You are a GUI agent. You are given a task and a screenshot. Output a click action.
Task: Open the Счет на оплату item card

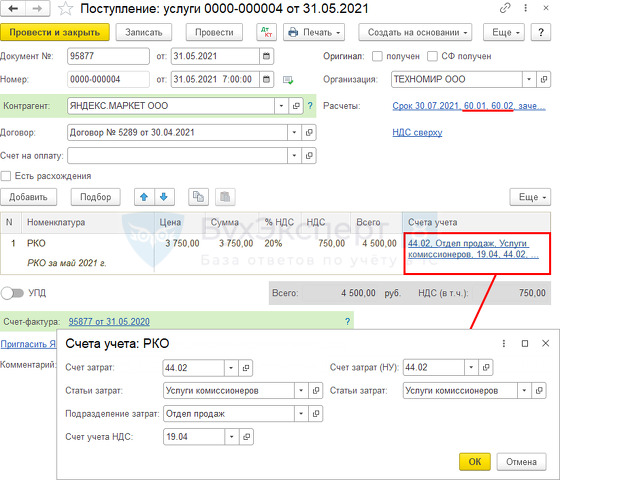point(309,156)
